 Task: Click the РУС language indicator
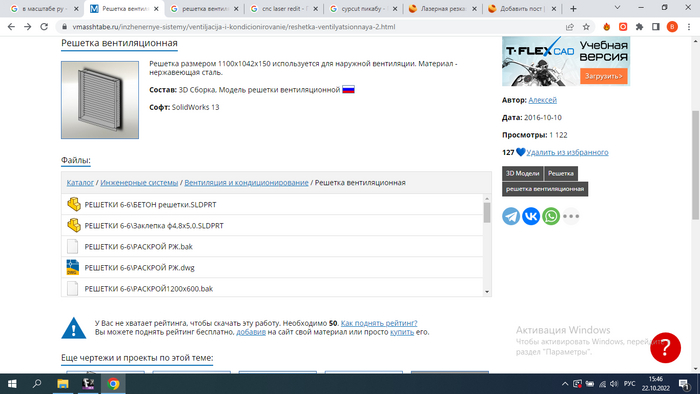coord(629,384)
